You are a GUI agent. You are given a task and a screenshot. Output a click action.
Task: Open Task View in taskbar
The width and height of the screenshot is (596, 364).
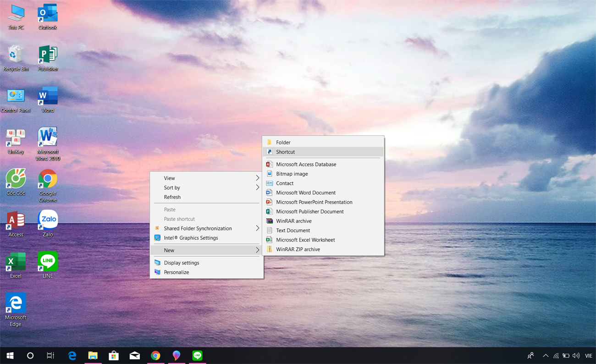[x=50, y=355]
